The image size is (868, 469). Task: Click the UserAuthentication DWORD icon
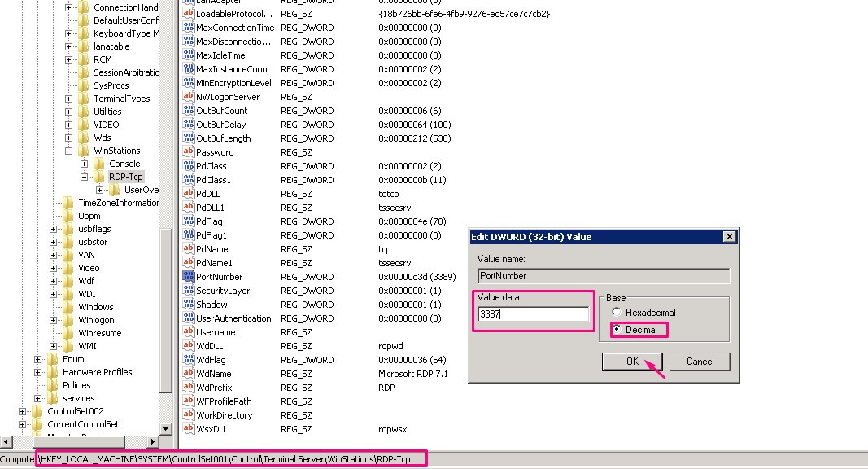(188, 318)
